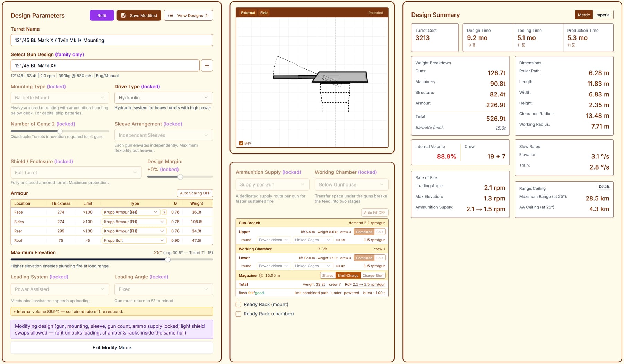The width and height of the screenshot is (624, 364).
Task: Switch summary units to Imperial
Action: (x=603, y=15)
